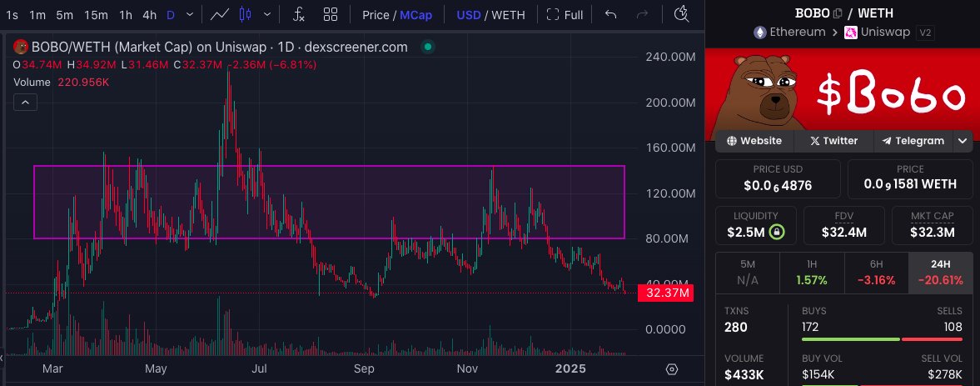Open the $Bobo banner image
Image resolution: width=980 pixels, height=386 pixels.
tap(843, 94)
